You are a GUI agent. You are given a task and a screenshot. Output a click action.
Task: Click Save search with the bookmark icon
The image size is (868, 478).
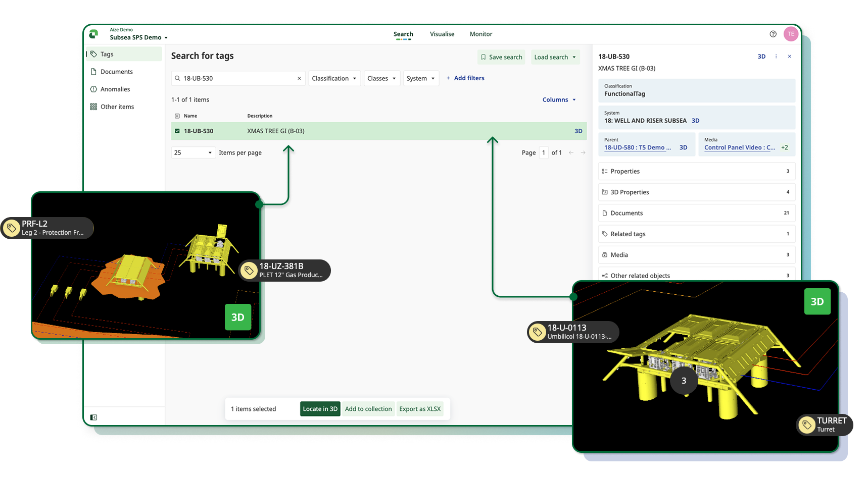(x=501, y=57)
